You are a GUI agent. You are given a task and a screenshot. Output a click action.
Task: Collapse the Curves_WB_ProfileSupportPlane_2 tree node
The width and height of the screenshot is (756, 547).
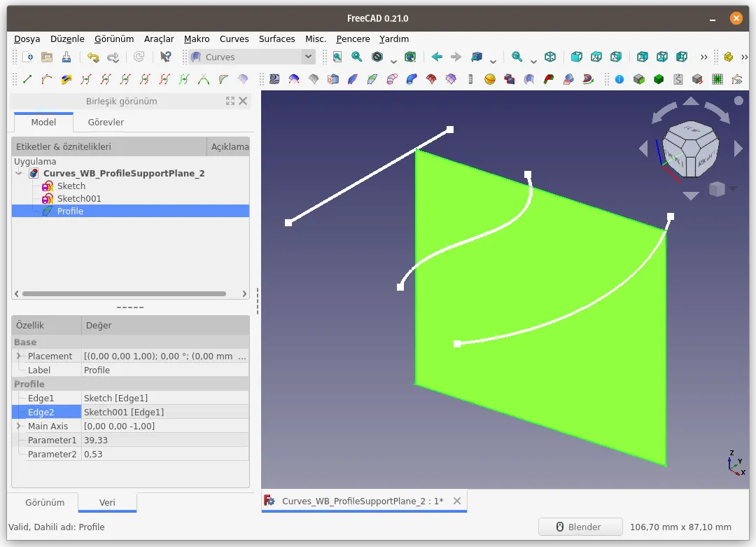coord(19,173)
